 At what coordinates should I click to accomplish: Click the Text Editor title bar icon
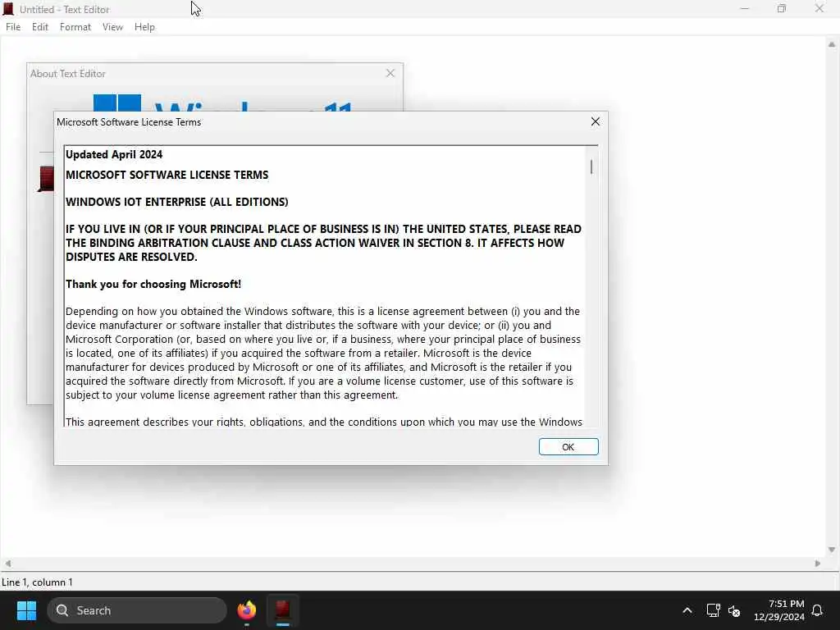coord(8,9)
